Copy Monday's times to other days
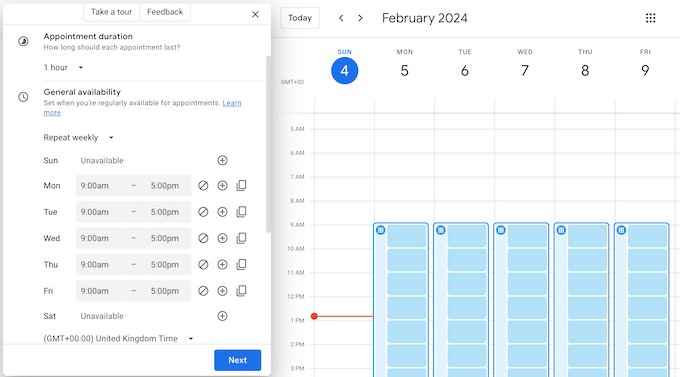The width and height of the screenshot is (680, 377). click(x=241, y=186)
